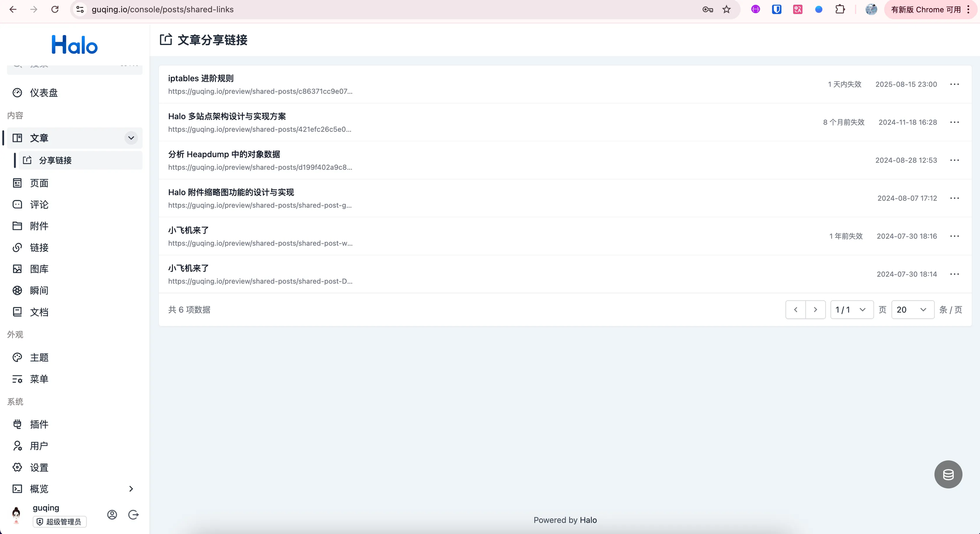Screen dimensions: 980x534
Task: Open the 瞬间 moments icon
Action: coord(17,291)
